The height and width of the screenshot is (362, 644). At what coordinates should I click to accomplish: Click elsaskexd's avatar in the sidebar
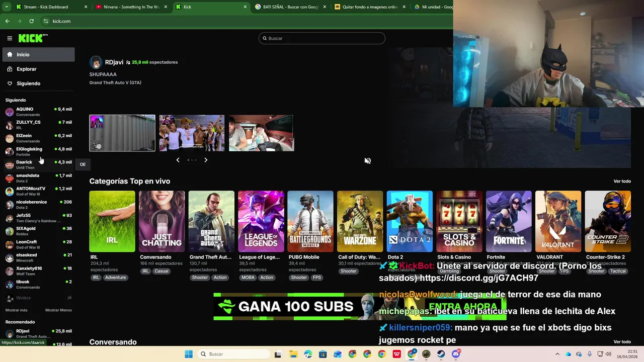[x=10, y=258]
